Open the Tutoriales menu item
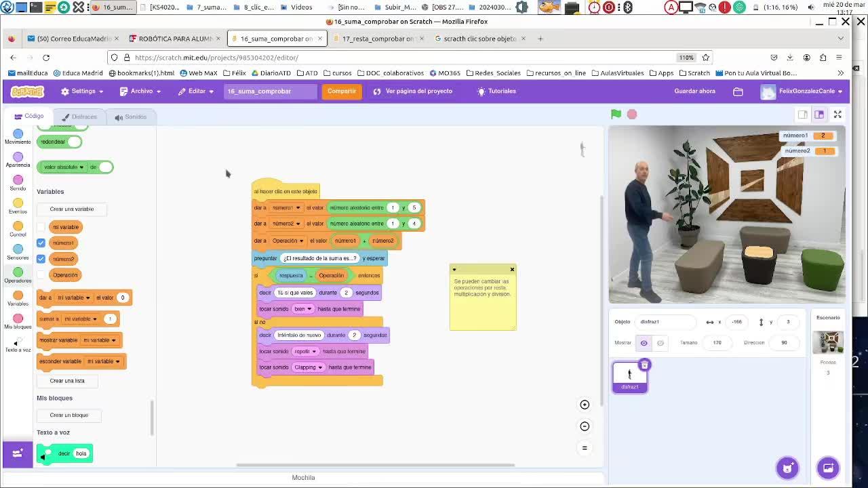The height and width of the screenshot is (488, 868). click(x=496, y=91)
